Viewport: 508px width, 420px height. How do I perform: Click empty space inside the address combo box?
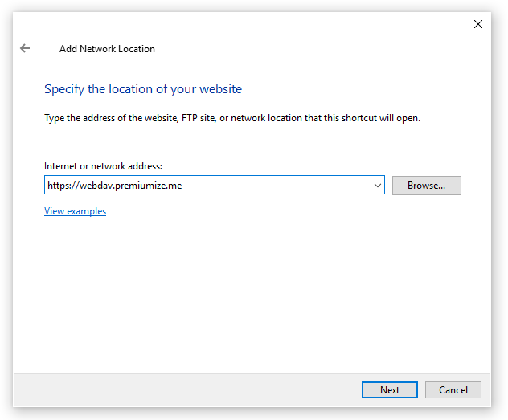click(276, 186)
